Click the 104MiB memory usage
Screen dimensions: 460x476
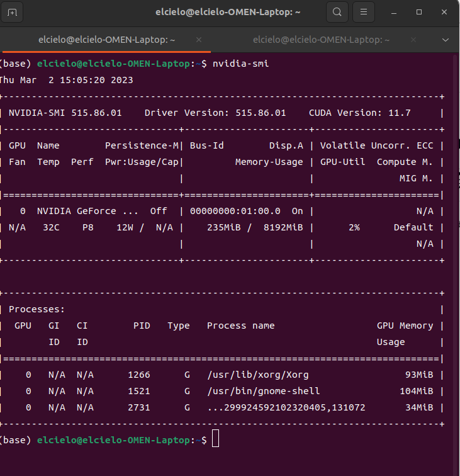tap(416, 391)
